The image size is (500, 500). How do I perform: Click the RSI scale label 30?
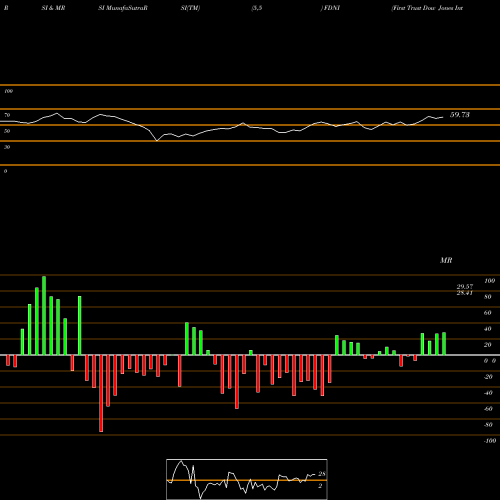[7, 147]
